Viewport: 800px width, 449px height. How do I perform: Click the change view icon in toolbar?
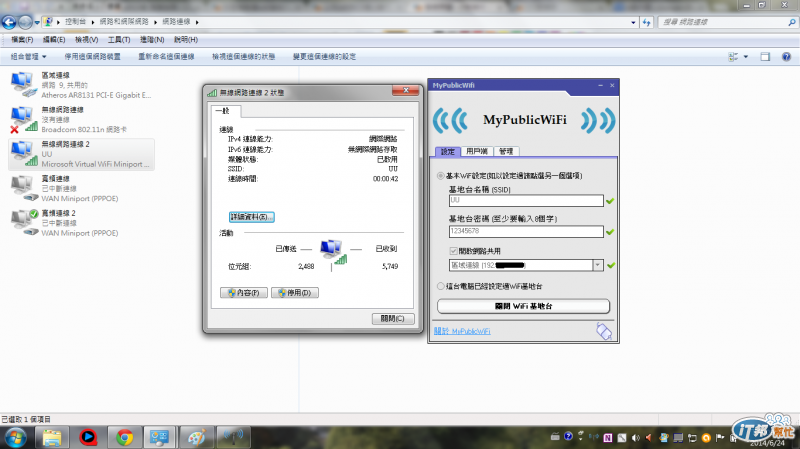pyautogui.click(x=733, y=57)
